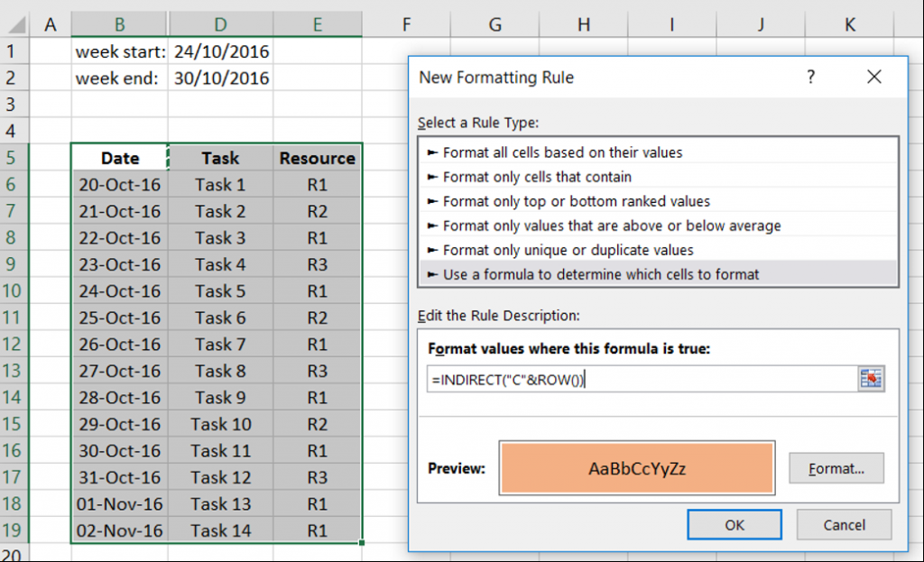The height and width of the screenshot is (562, 924).
Task: Click the week start date cell 24/10/2016
Action: tap(221, 51)
